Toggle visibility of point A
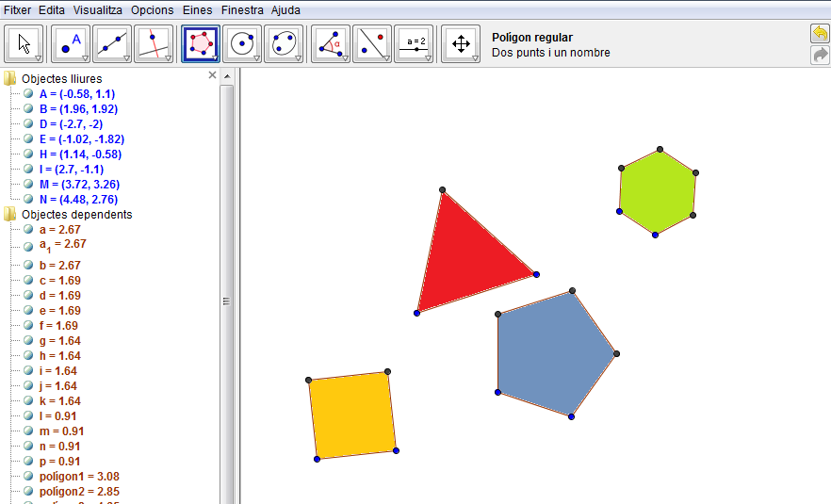This screenshot has width=831, height=504. [28, 94]
